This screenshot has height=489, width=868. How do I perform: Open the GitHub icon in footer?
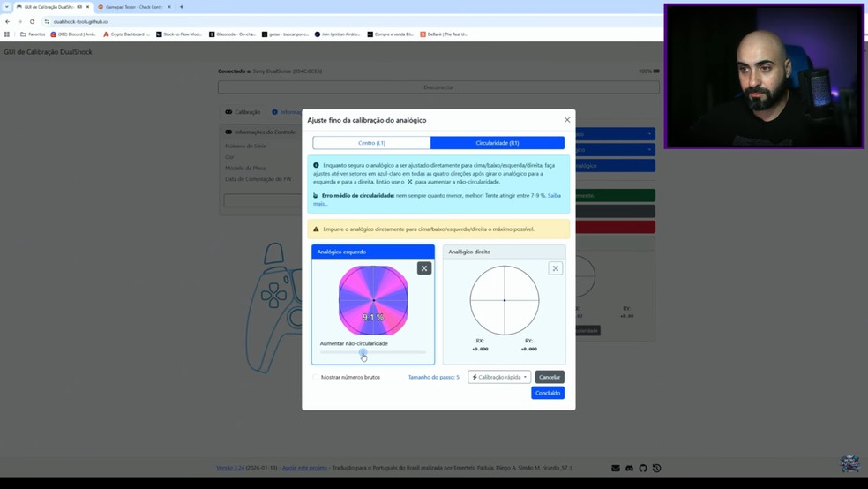tap(643, 469)
